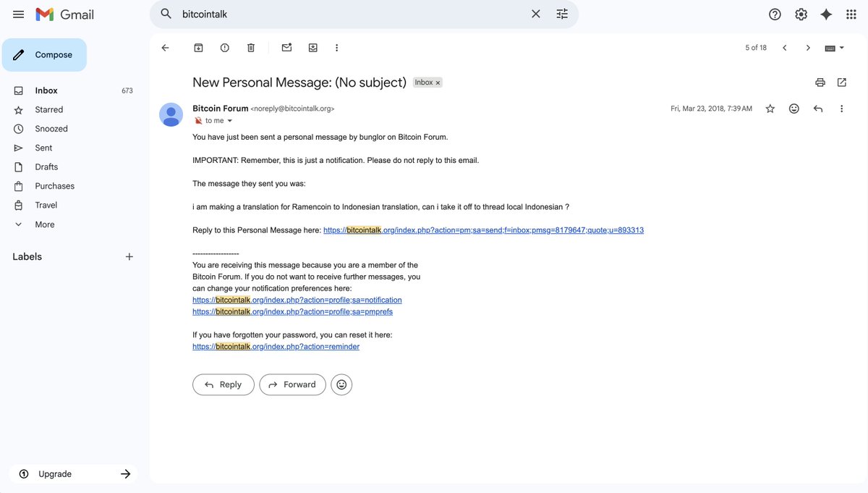This screenshot has height=493, width=868.
Task: Click the sender avatar picture
Action: coord(171,114)
